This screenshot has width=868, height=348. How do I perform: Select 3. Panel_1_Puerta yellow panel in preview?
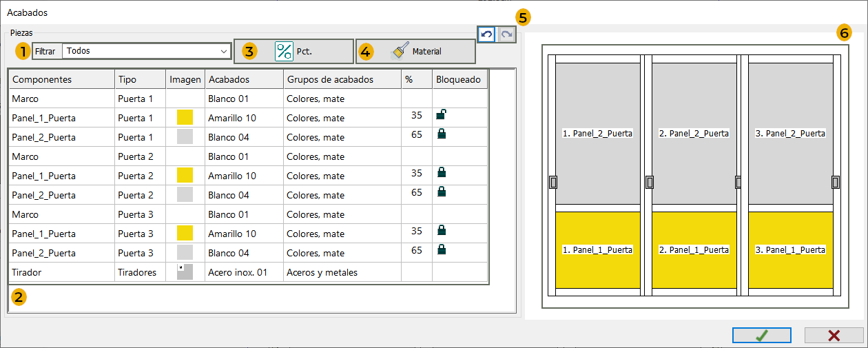pos(790,249)
